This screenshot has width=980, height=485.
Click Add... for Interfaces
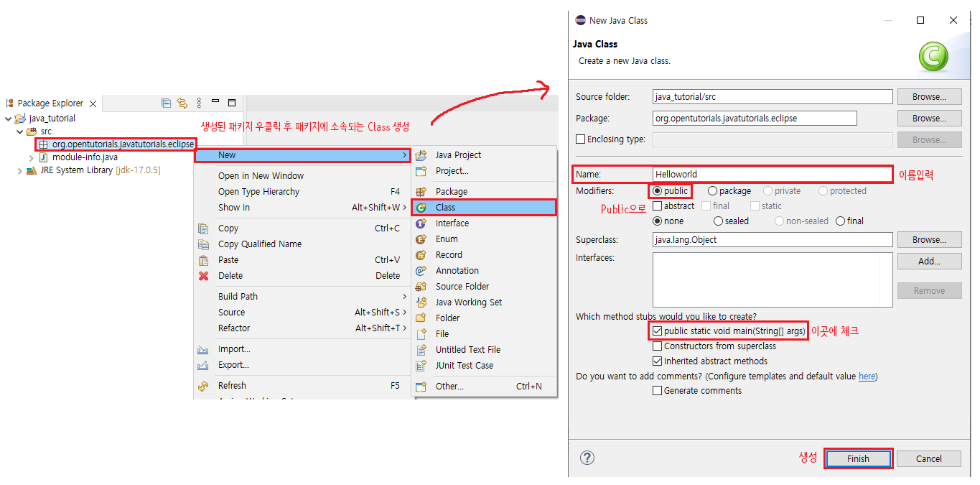(929, 262)
